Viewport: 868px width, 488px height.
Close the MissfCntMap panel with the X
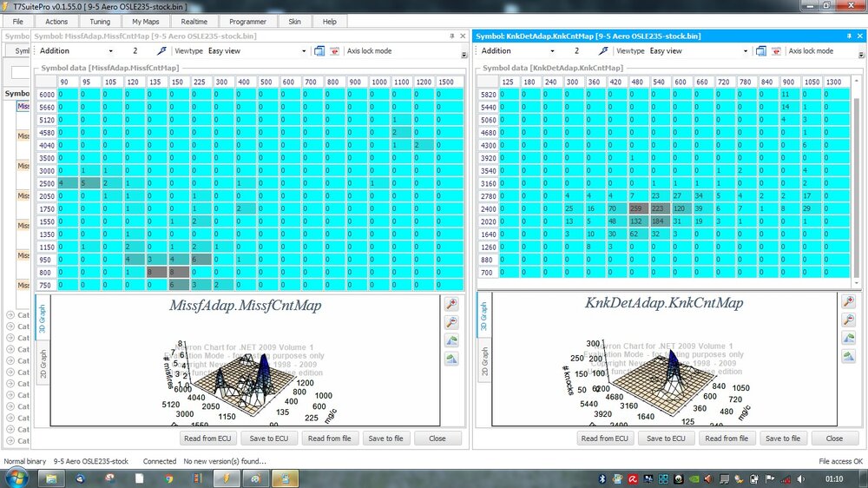click(x=463, y=36)
